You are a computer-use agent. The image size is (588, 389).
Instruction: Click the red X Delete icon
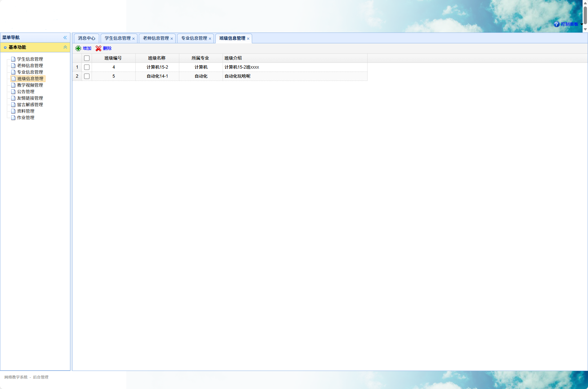click(x=98, y=48)
